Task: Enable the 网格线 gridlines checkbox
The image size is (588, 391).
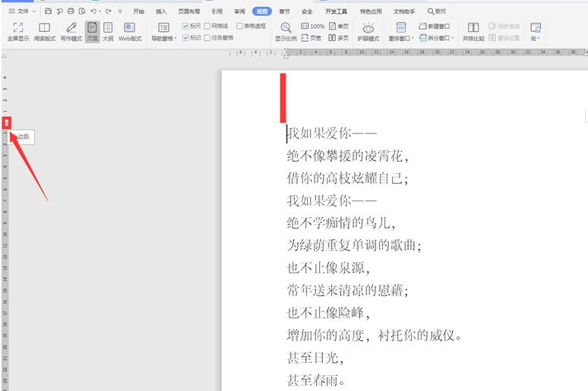Action: 206,26
